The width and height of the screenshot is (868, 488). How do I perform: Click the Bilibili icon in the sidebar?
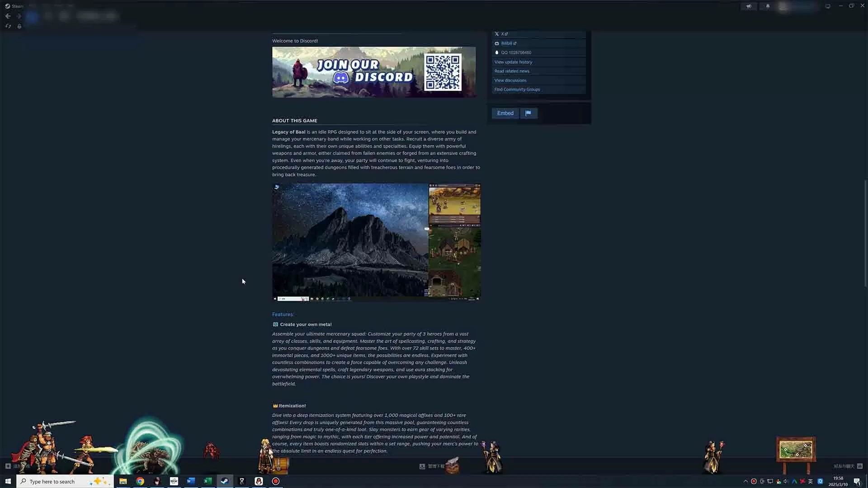497,43
